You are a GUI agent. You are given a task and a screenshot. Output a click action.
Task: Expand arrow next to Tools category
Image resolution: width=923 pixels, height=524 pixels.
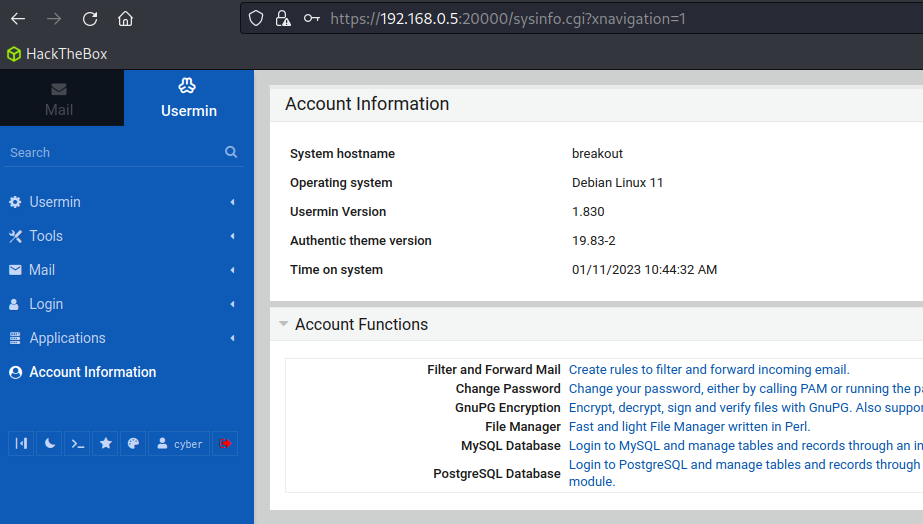pyautogui.click(x=233, y=236)
